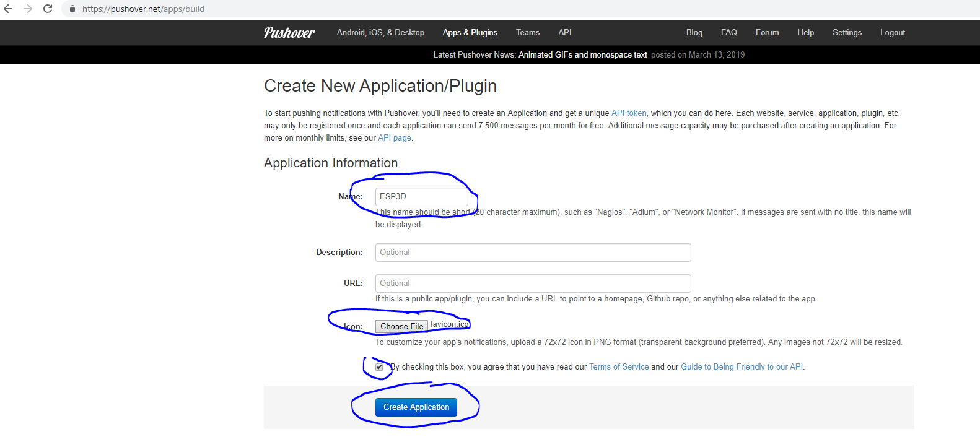
Task: Click the Pushover logo
Action: [x=289, y=33]
